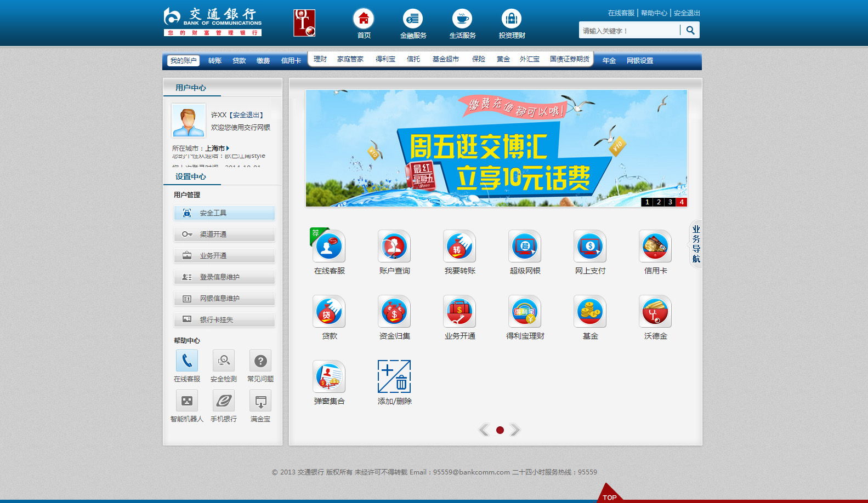The width and height of the screenshot is (868, 503).
Task: Open the 贷款 icon in main grid
Action: click(x=329, y=311)
